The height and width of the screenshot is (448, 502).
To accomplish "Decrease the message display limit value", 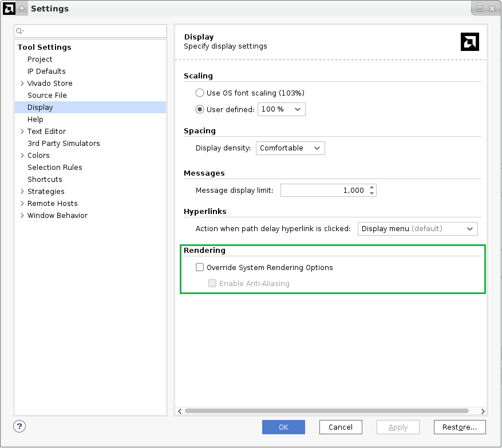I will coord(371,193).
